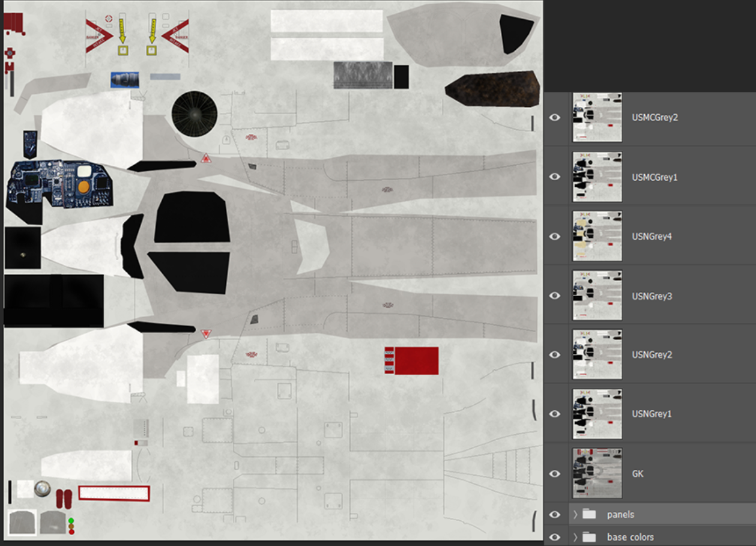Select the USNGrey4 layer thumbnail
This screenshot has width=756, height=546.
597,237
